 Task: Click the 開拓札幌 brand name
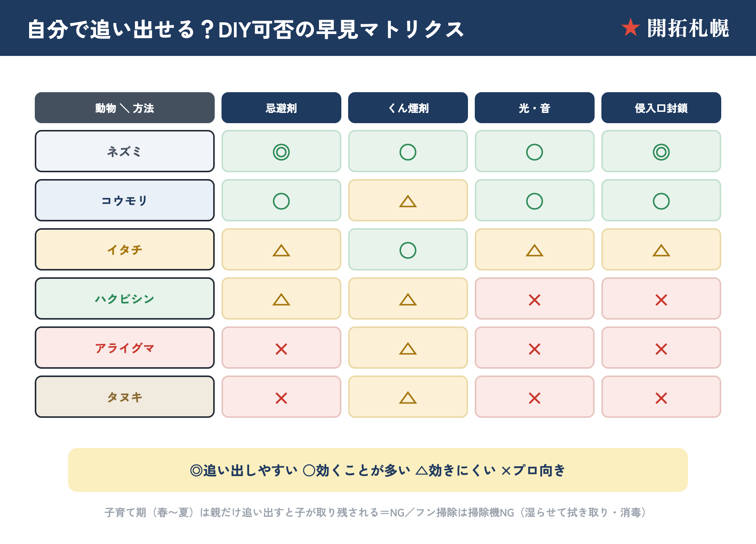click(x=688, y=28)
